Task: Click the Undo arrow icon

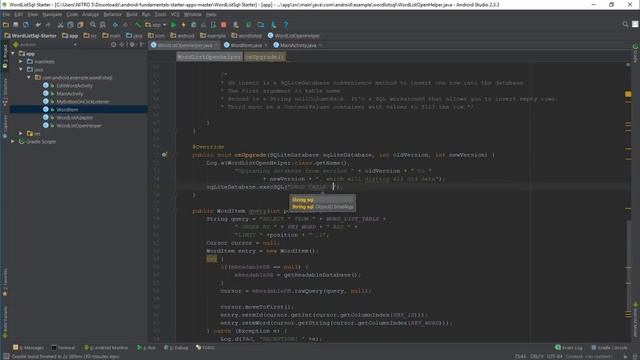Action: pyautogui.click(x=38, y=25)
